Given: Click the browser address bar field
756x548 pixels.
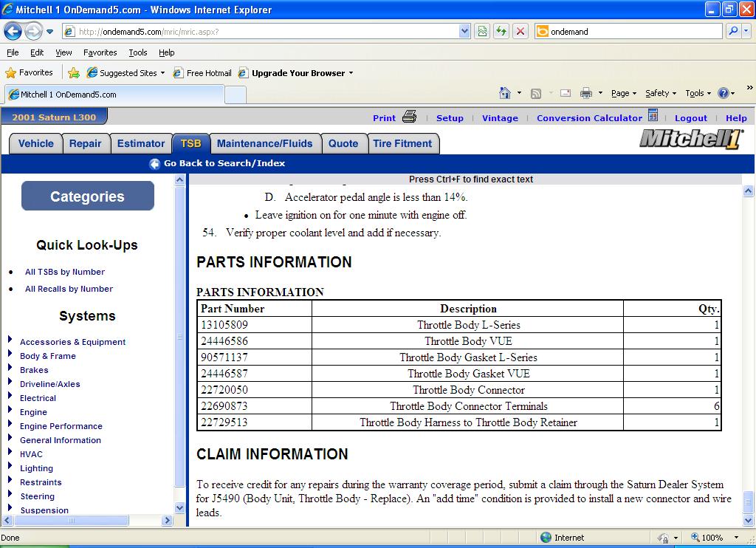Looking at the screenshot, I should 266,32.
